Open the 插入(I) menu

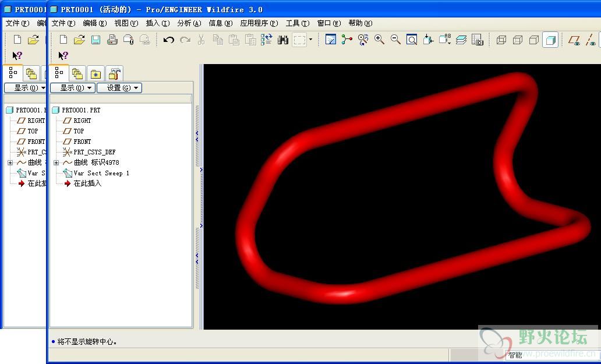pyautogui.click(x=158, y=23)
